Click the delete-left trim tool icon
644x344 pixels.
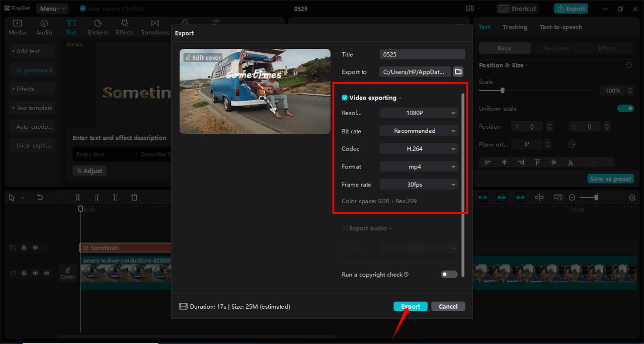[96, 198]
